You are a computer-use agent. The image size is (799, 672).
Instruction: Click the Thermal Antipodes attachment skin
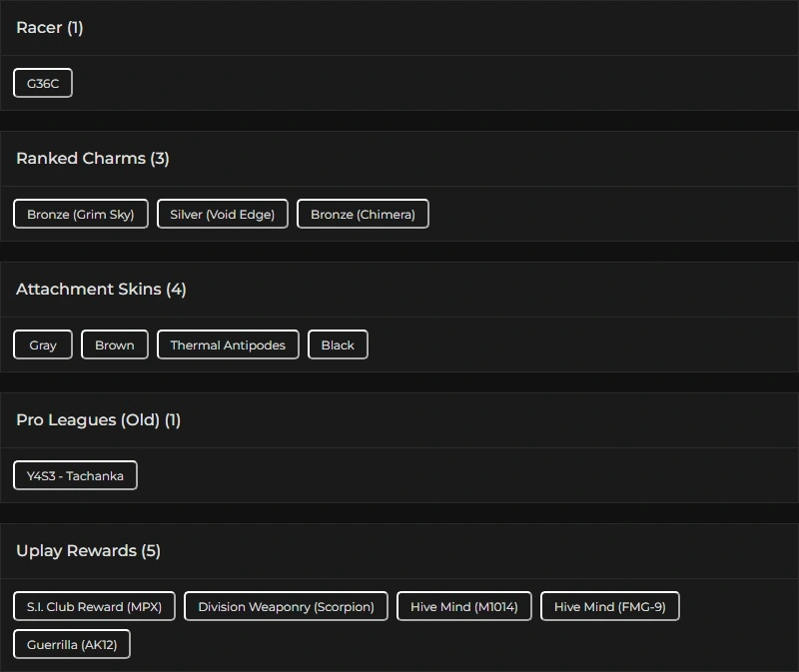coord(228,345)
